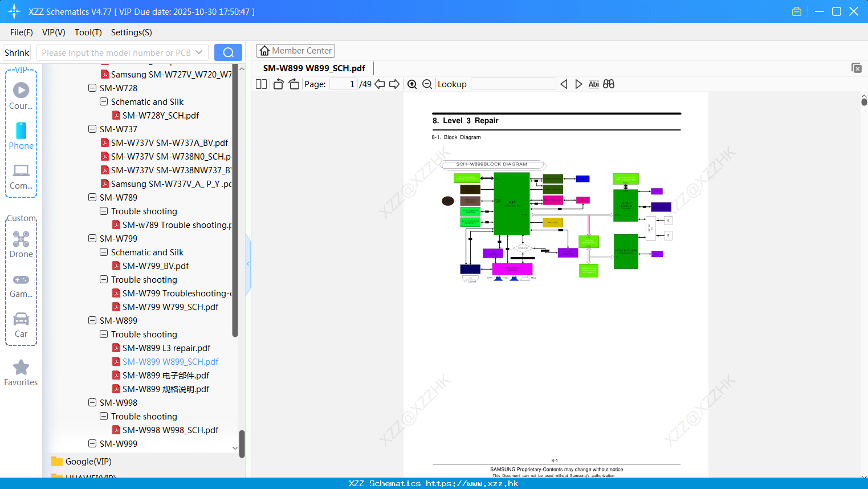Open Favorites
The image size is (868, 489).
21,373
